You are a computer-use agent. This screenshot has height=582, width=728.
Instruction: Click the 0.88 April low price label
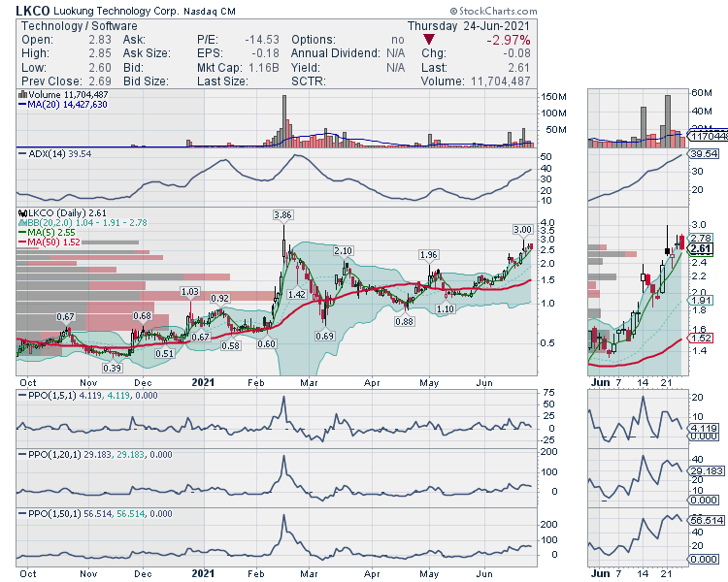[405, 321]
